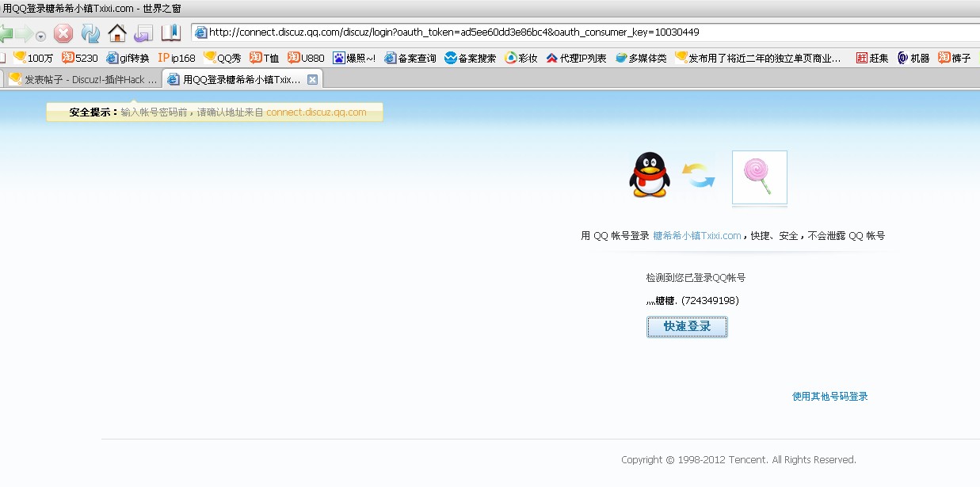Go to the home page icon
The image size is (980, 487).
click(117, 33)
